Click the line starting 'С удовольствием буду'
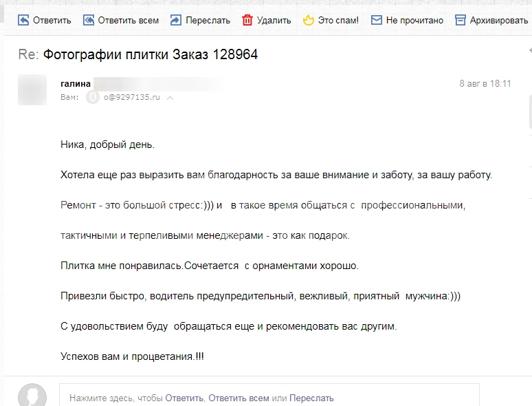 point(228,326)
